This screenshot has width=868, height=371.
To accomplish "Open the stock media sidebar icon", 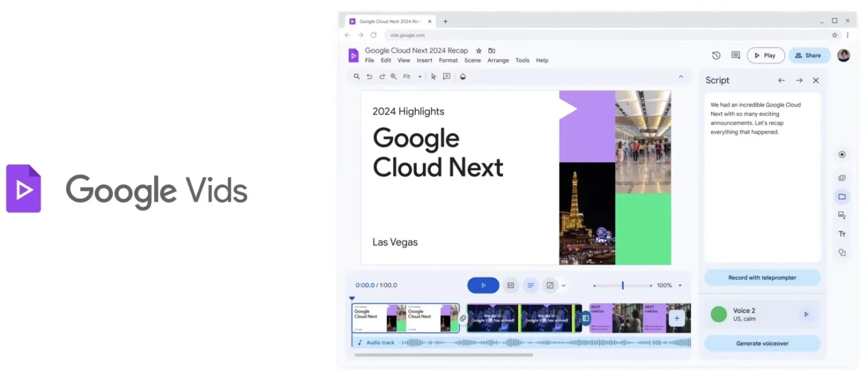I will click(x=842, y=178).
